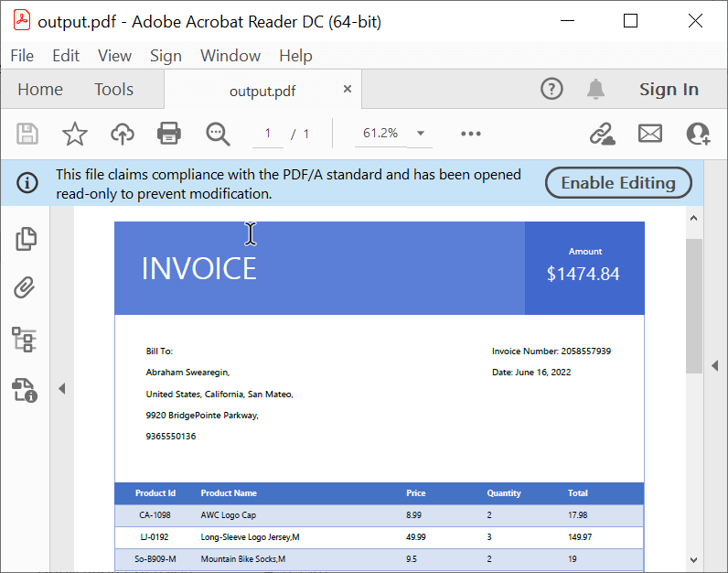Click the current page number field
This screenshot has width=728, height=573.
(268, 134)
